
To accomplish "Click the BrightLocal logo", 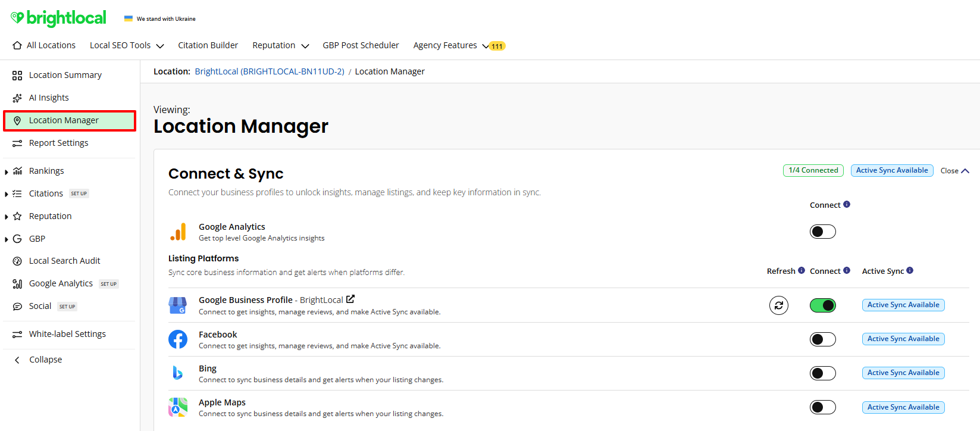I will [x=58, y=18].
